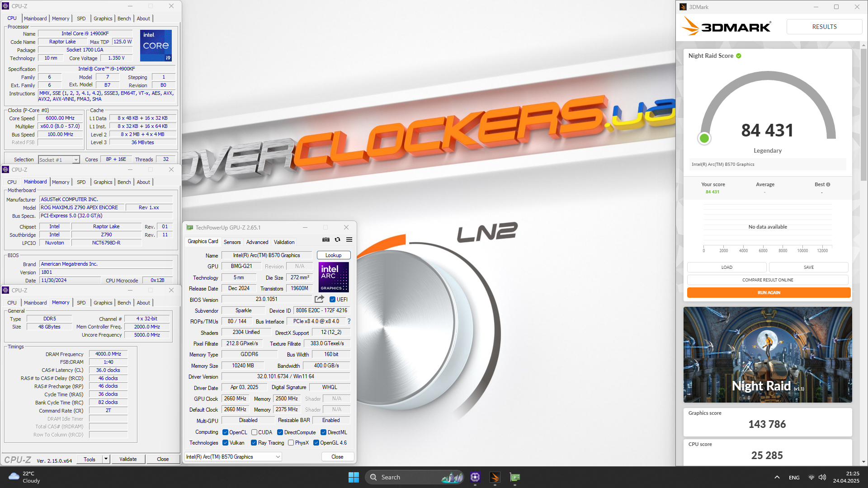This screenshot has height=488, width=868.
Task: Toggle the DirectML checkbox
Action: [x=324, y=432]
